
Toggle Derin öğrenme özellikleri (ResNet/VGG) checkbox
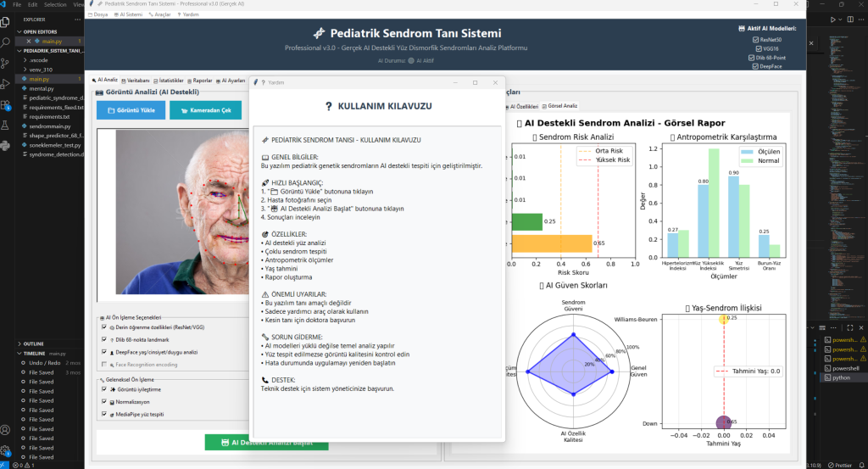pos(104,327)
